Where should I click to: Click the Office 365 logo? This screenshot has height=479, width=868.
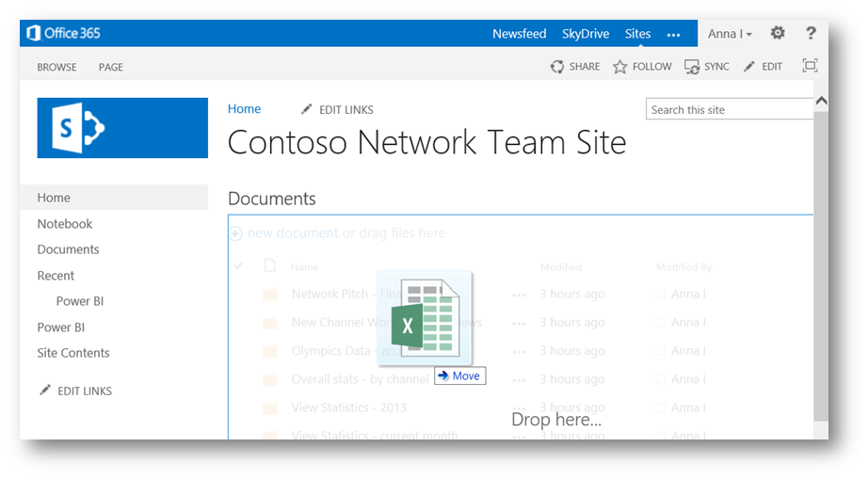[64, 33]
